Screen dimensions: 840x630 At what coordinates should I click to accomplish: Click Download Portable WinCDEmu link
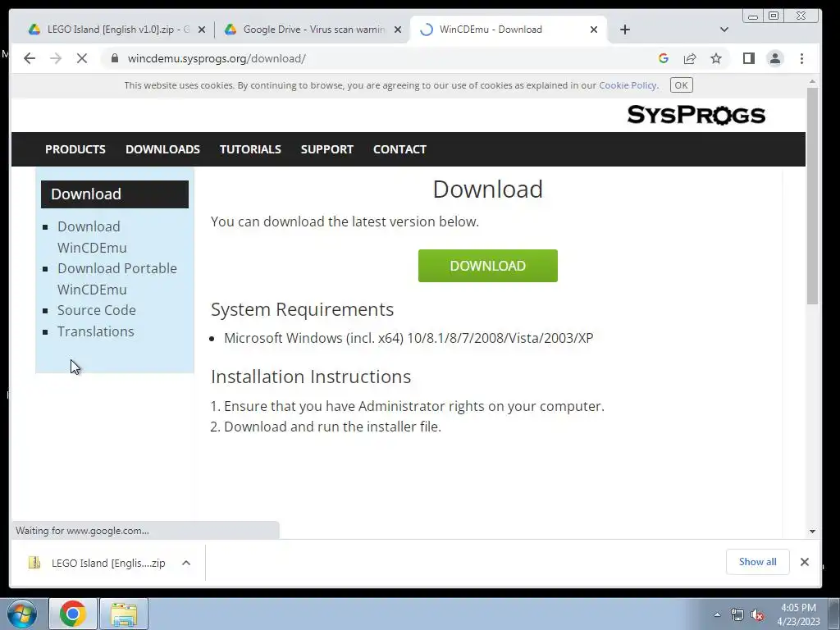[116, 279]
